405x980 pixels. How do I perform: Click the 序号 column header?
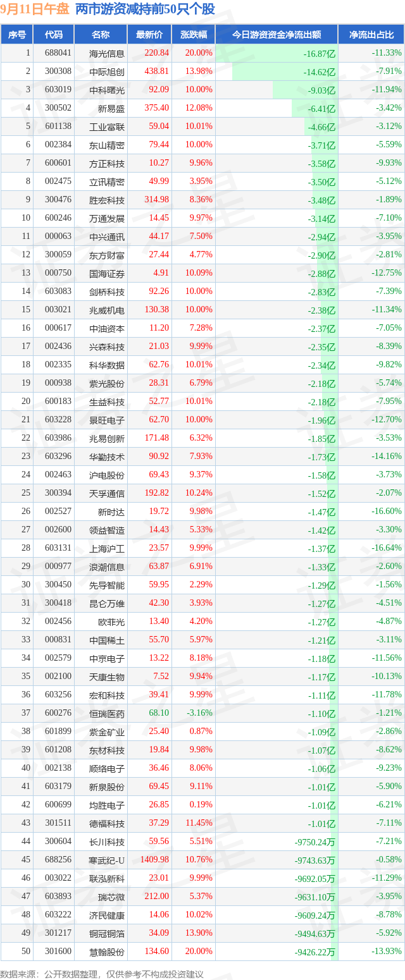point(17,35)
